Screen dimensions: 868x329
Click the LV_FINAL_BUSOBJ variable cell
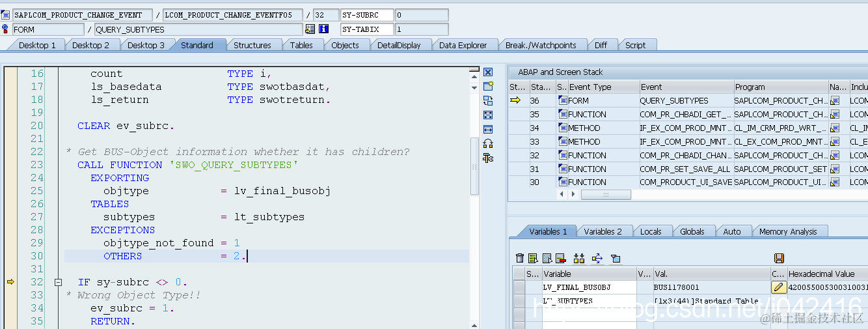[x=590, y=287]
